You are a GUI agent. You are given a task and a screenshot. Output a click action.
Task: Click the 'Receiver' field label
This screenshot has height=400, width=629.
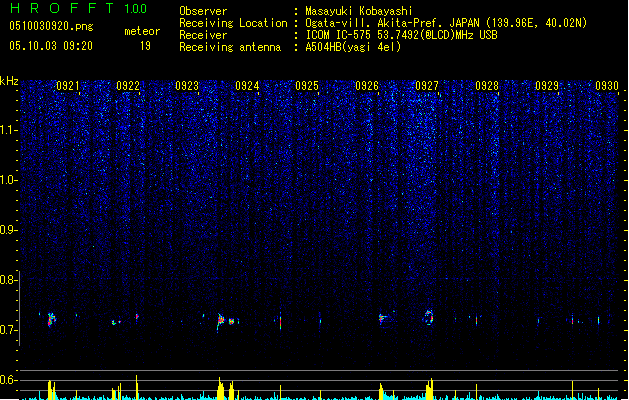point(203,35)
